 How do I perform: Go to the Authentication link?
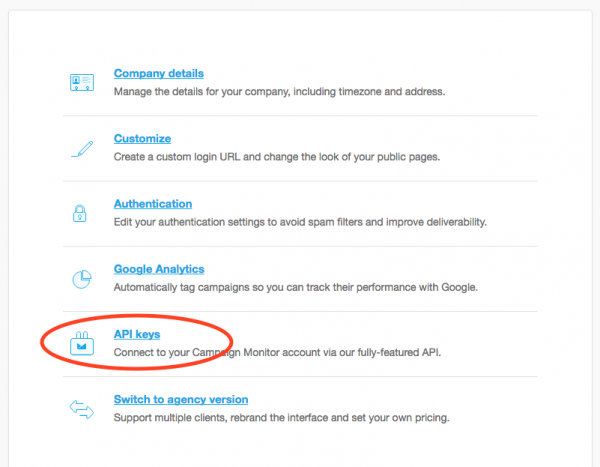153,204
